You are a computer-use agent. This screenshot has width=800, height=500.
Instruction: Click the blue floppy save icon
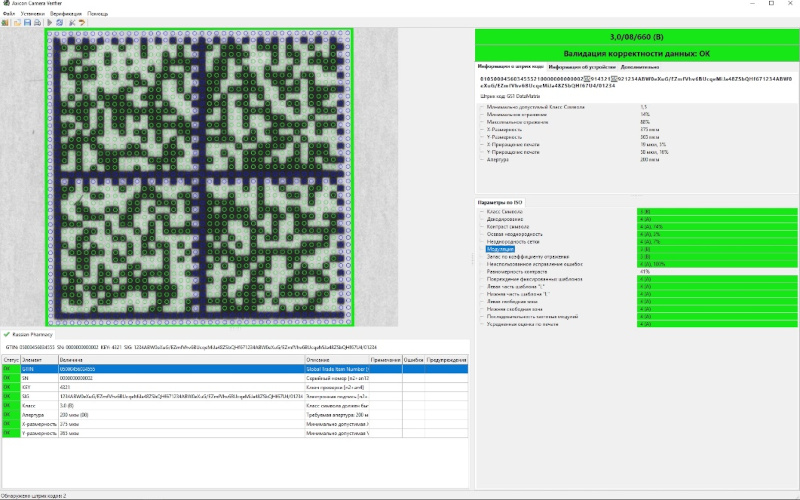27,22
